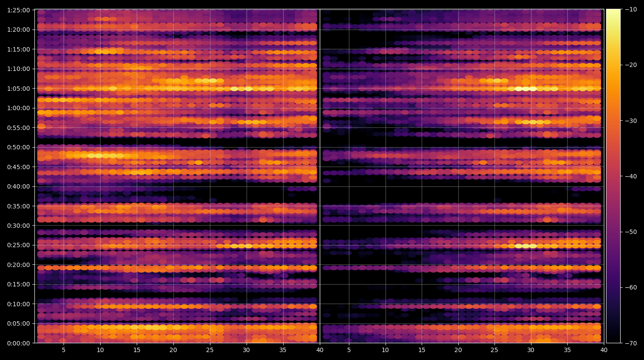Click the -10 colorbar tick label
Screen dimensions: 644x360
pos(631,9)
